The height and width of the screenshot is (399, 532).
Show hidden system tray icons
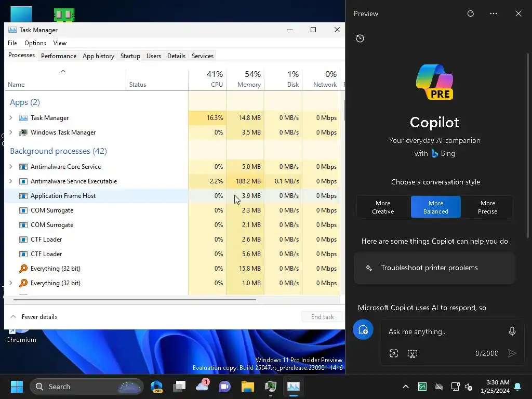(x=406, y=387)
